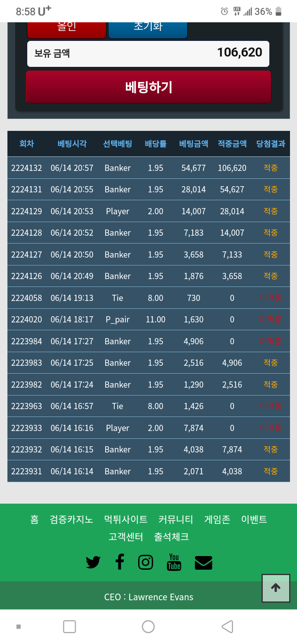Open the Twitter social icon
Viewport: 297px width, 644px height.
(93, 562)
